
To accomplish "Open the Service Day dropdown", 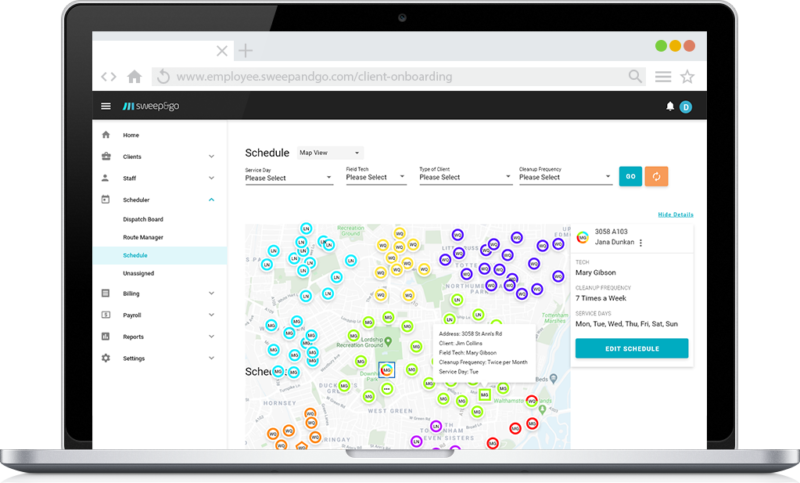I will click(288, 177).
